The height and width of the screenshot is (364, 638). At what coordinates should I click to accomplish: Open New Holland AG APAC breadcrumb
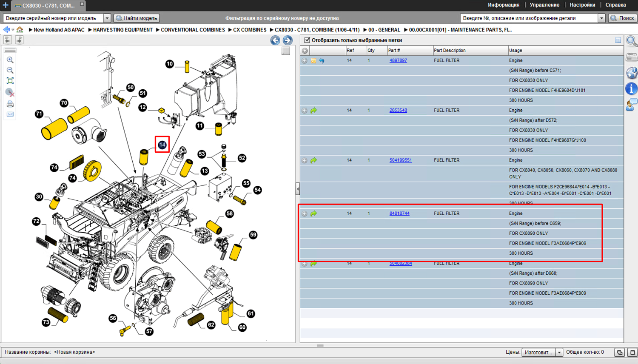pos(59,30)
